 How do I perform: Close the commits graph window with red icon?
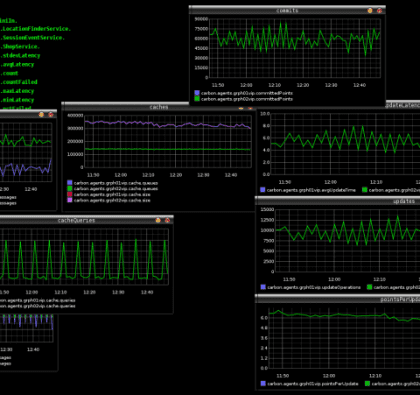point(379,11)
